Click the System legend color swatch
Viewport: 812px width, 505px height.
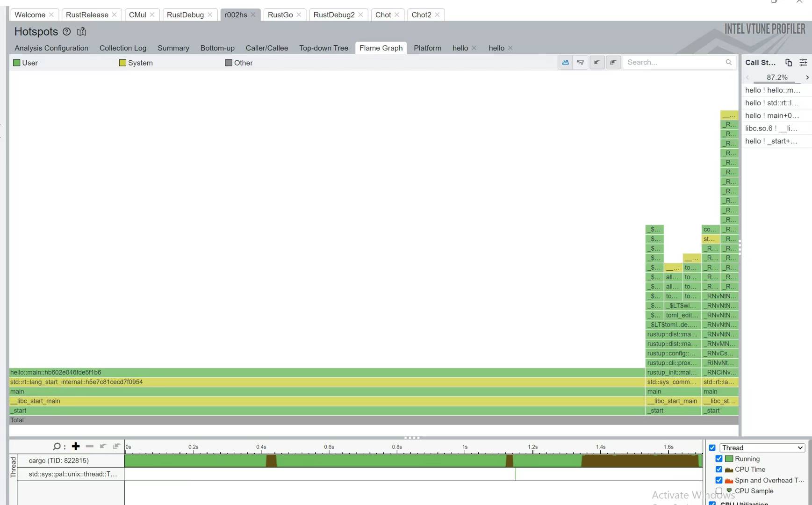click(122, 63)
